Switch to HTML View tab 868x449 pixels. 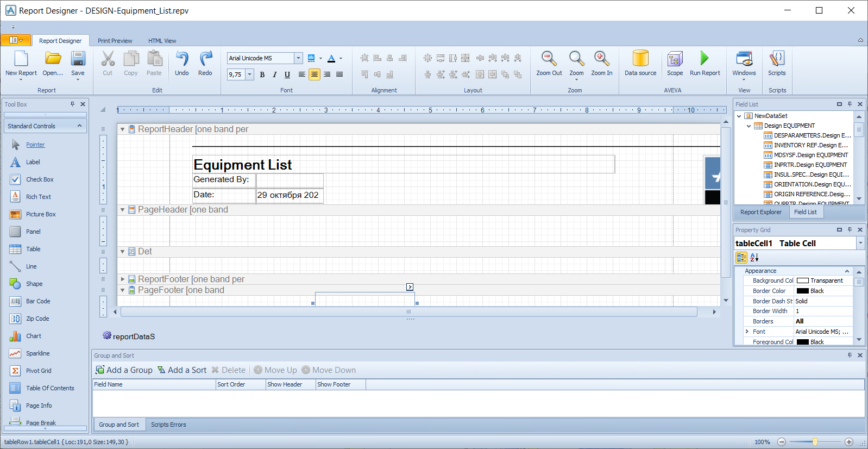pos(162,41)
